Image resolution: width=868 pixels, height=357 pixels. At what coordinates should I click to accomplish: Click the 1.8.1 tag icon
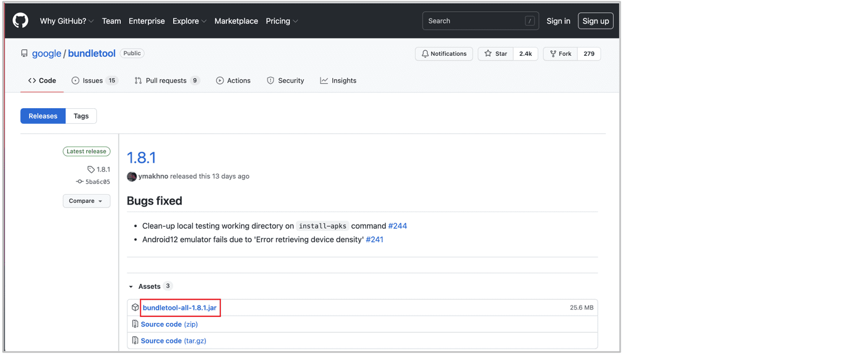tap(91, 169)
